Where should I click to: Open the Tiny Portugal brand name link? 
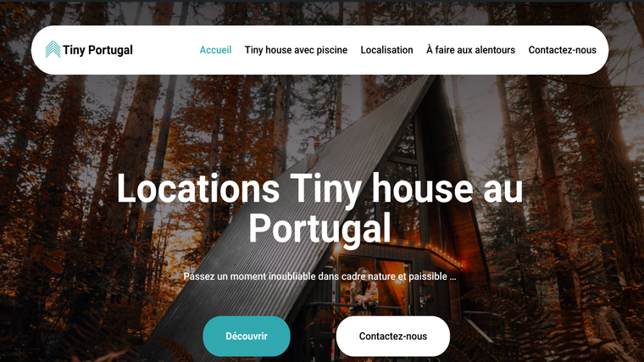[97, 50]
